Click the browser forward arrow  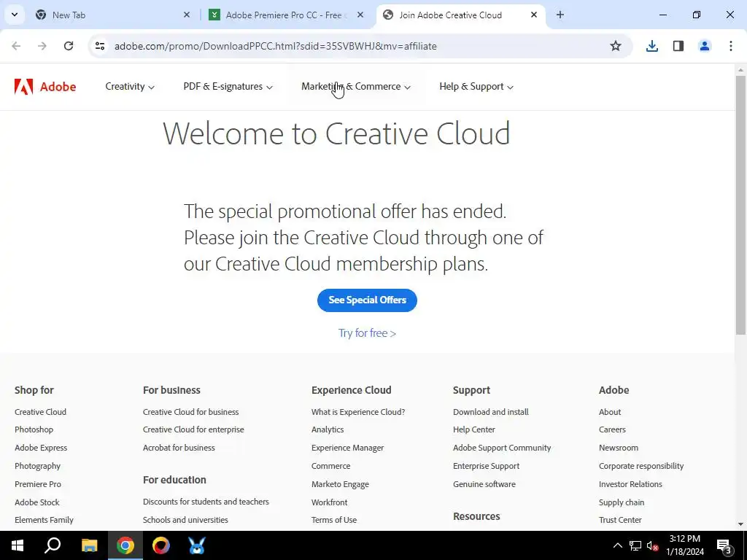[x=42, y=46]
